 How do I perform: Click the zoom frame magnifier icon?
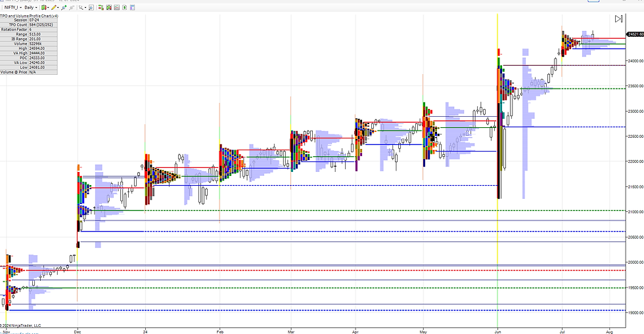click(x=91, y=7)
